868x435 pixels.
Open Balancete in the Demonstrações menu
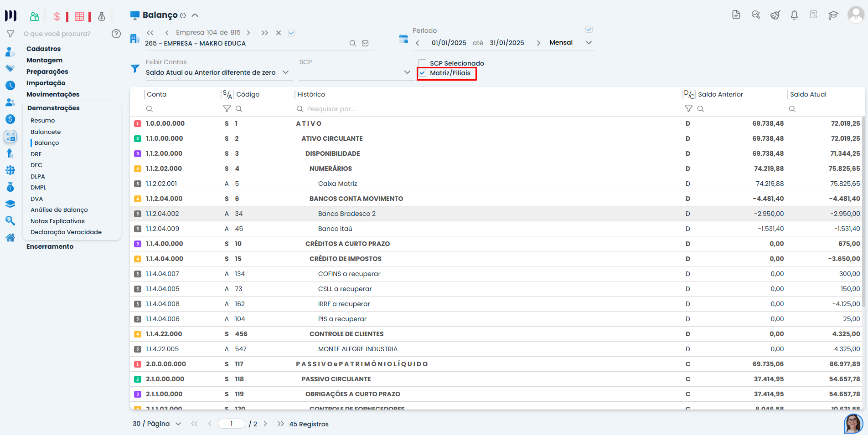(46, 132)
